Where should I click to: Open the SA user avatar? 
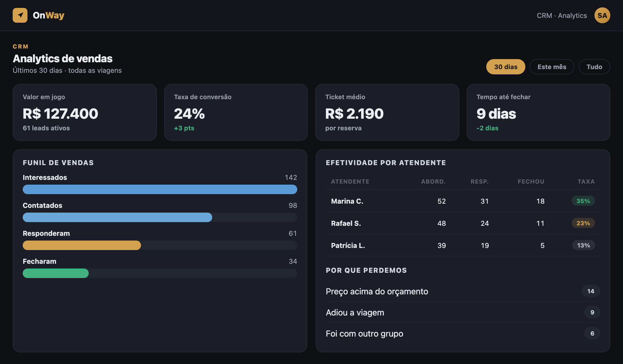click(x=602, y=15)
